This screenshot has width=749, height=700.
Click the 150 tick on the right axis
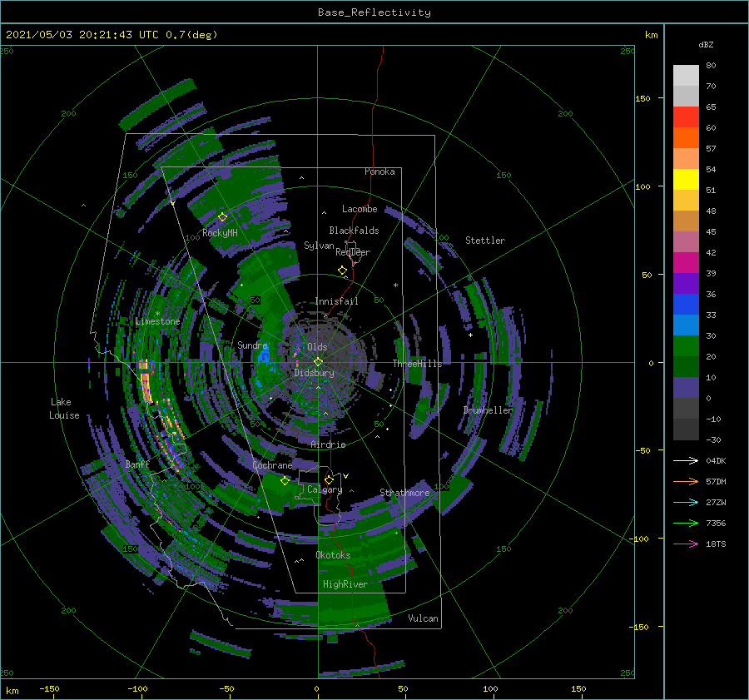(643, 98)
